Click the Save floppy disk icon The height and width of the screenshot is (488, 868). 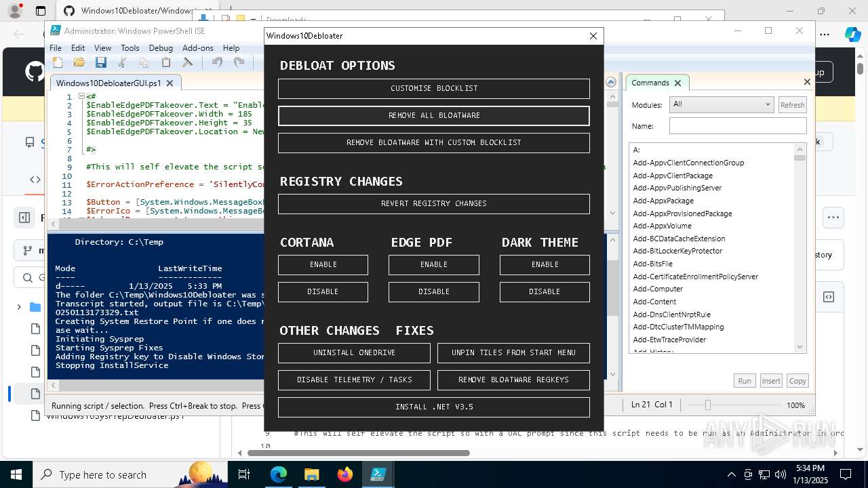(x=101, y=62)
